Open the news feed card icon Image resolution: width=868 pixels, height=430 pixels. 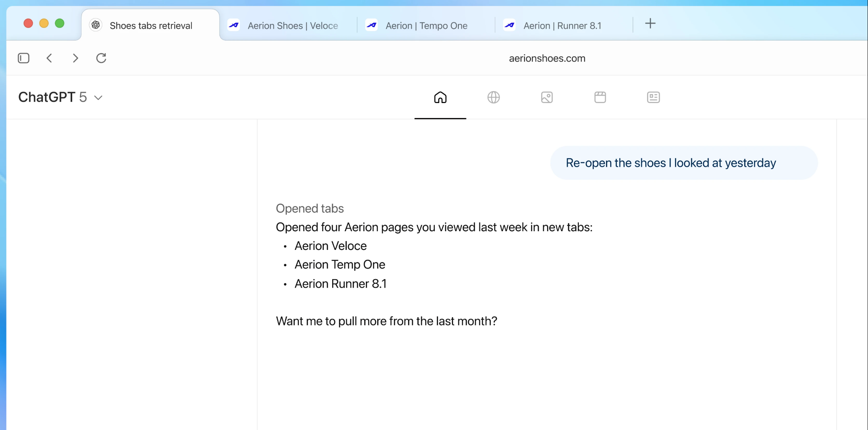point(653,97)
